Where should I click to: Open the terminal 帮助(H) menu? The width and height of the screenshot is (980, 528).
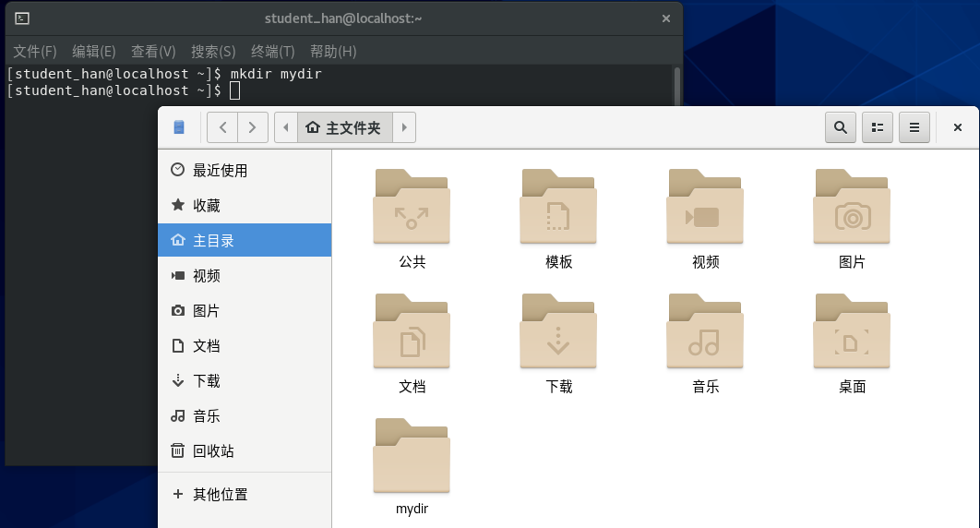coord(333,52)
